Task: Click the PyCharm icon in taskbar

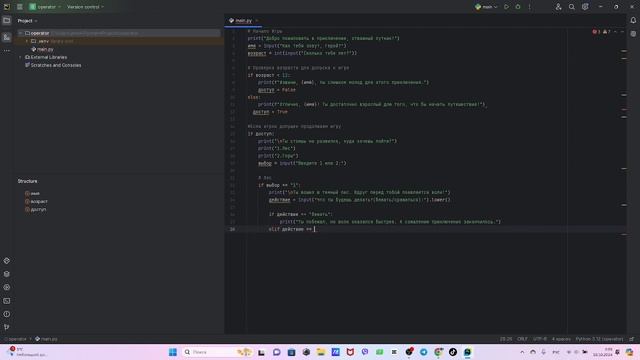Action: click(467, 352)
